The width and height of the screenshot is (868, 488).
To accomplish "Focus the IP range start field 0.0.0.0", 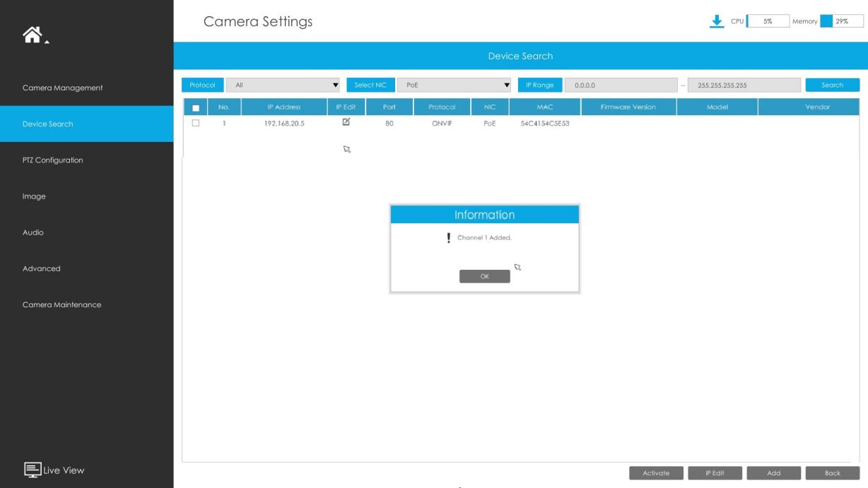I will (622, 85).
